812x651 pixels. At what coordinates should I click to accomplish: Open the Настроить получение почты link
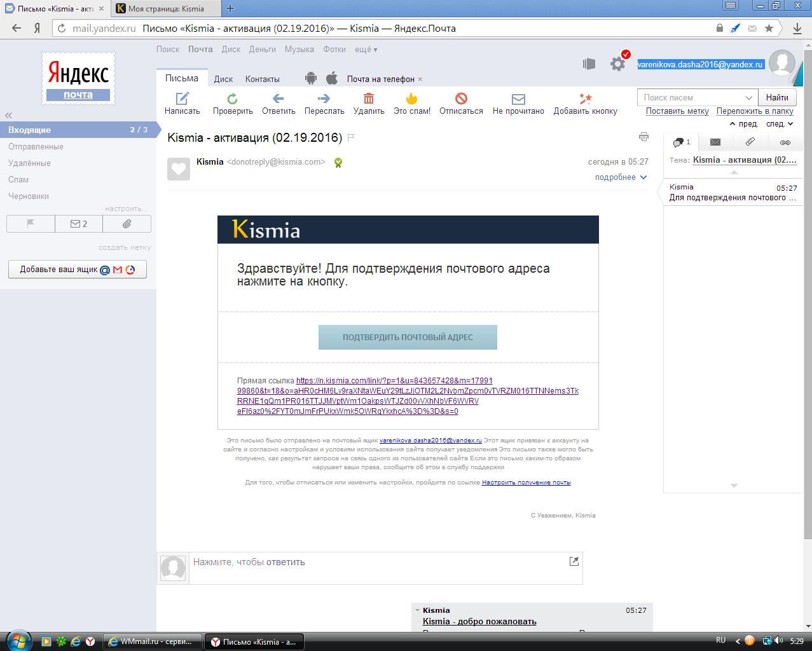click(x=526, y=482)
